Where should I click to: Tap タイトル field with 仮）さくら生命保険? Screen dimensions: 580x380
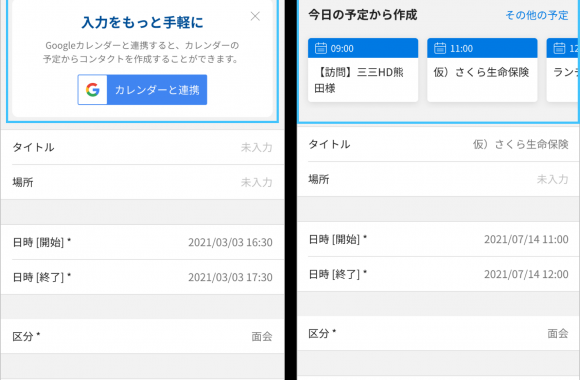coord(438,144)
